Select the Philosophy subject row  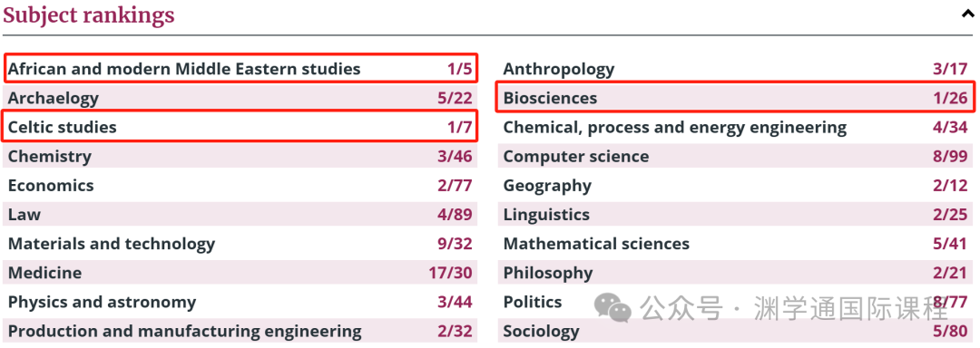[x=736, y=273]
